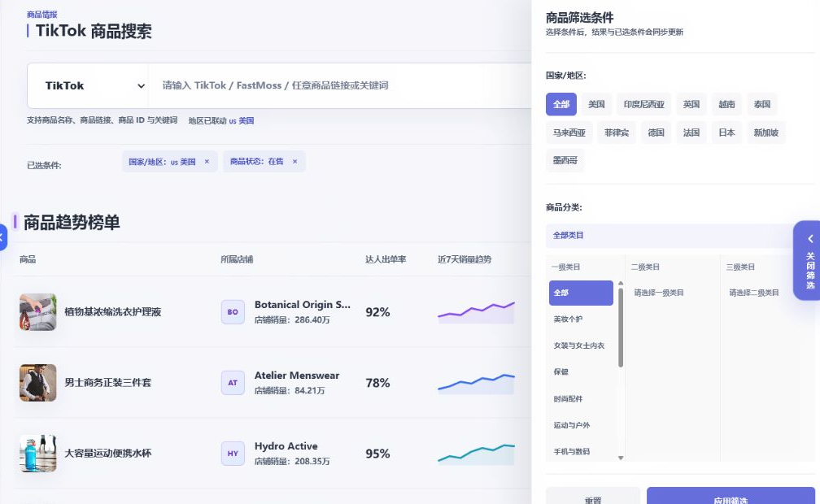Select 日本 country chip
Screen dimensions: 820x504
pos(726,133)
